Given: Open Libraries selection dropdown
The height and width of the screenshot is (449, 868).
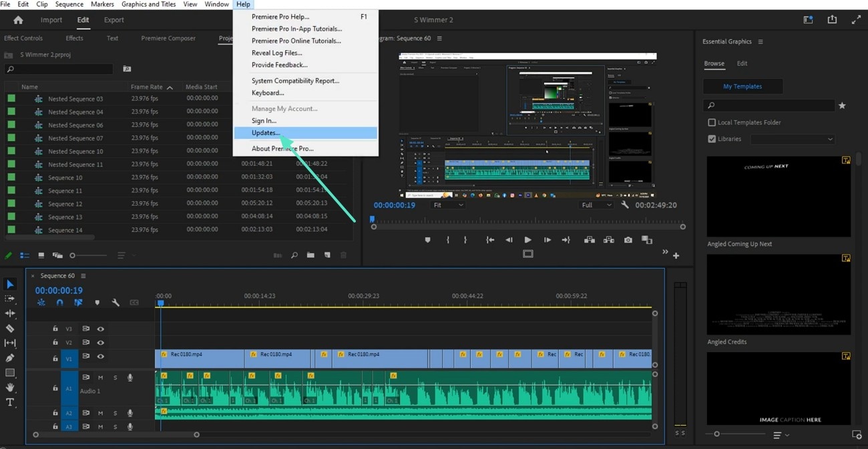Looking at the screenshot, I should pos(793,139).
